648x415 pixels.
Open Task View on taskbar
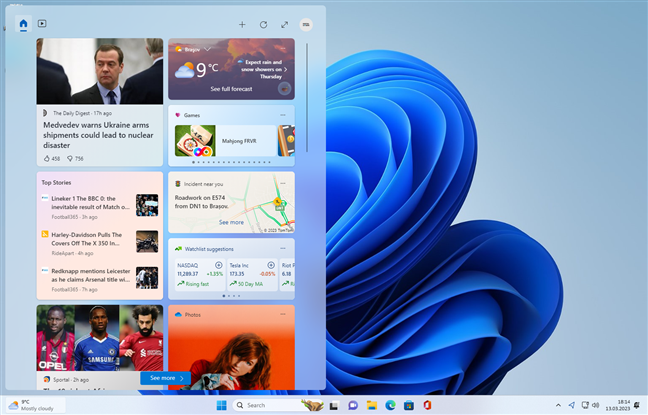click(334, 405)
